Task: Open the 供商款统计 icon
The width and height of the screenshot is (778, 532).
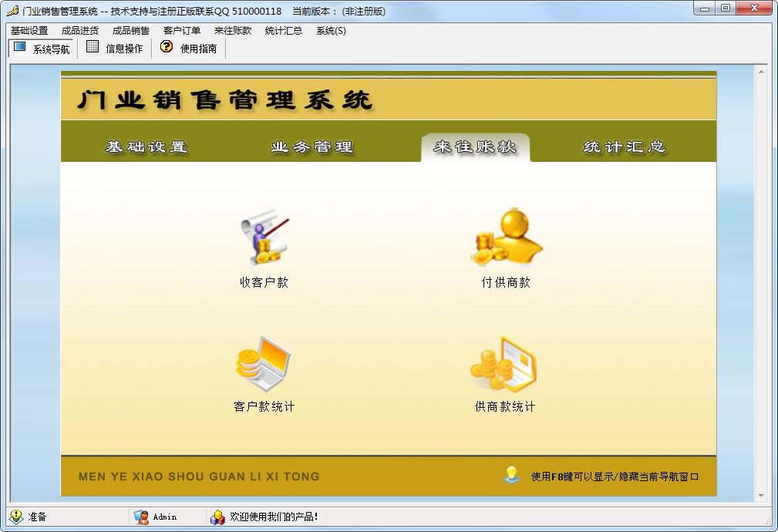Action: click(x=504, y=365)
